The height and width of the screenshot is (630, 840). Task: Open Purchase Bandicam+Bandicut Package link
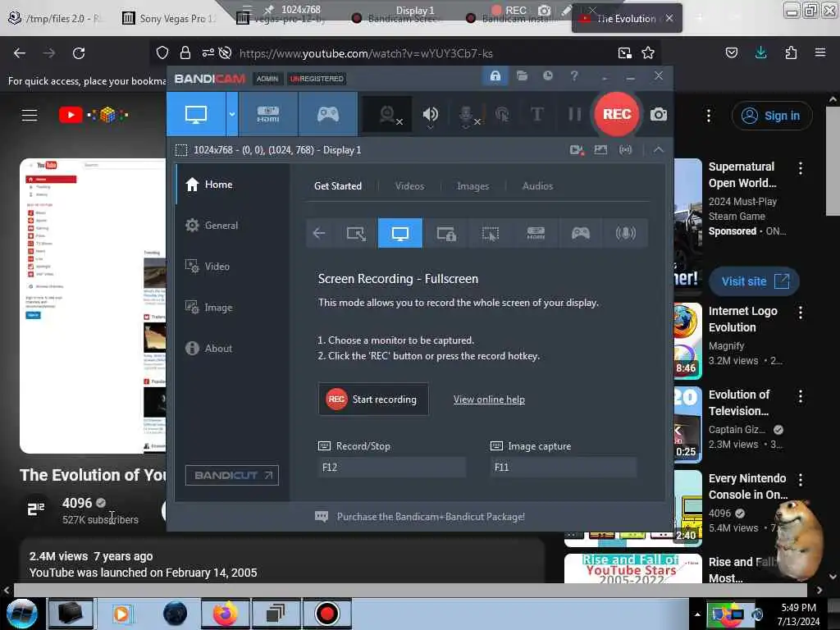click(431, 517)
